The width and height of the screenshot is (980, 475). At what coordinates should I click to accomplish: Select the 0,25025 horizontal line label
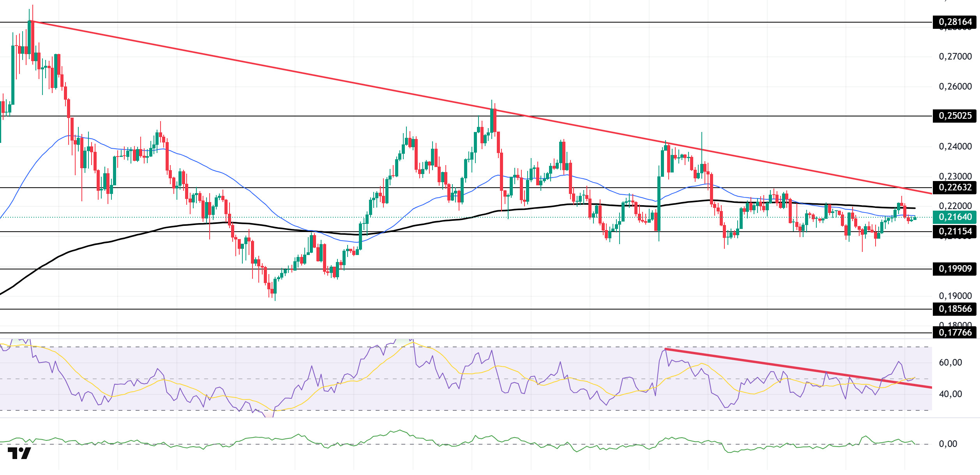coord(954,116)
